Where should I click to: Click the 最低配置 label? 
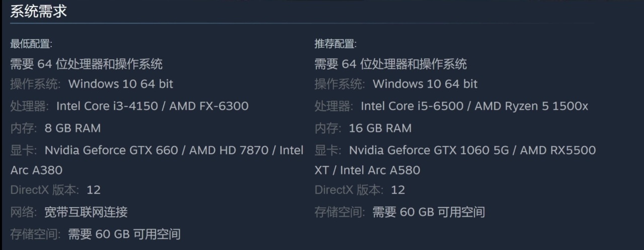click(31, 44)
